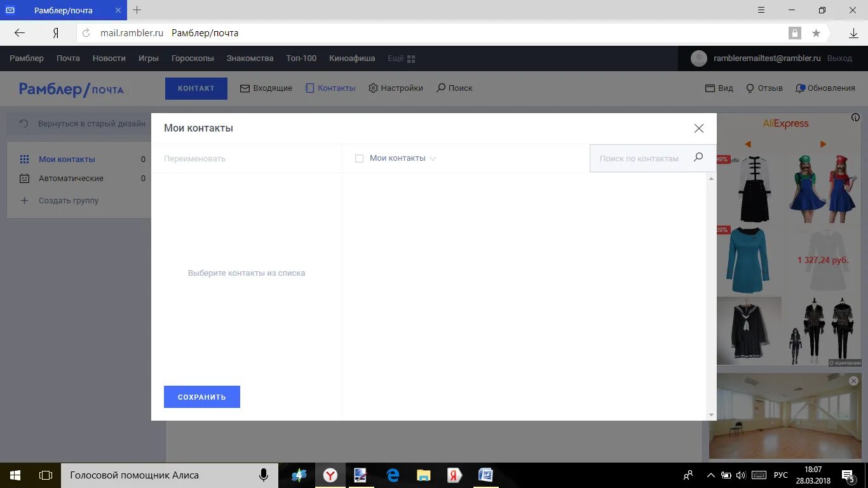Open Yandex Browser on the taskbar

[330, 475]
